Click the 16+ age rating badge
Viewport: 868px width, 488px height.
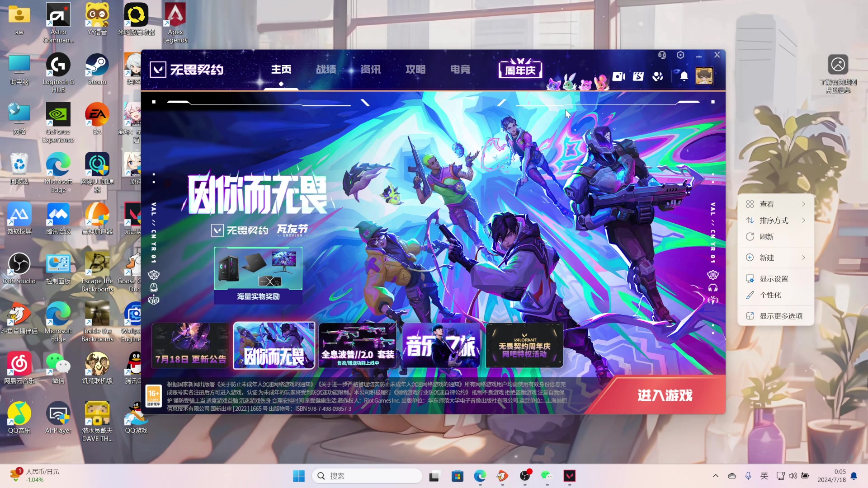tap(154, 396)
